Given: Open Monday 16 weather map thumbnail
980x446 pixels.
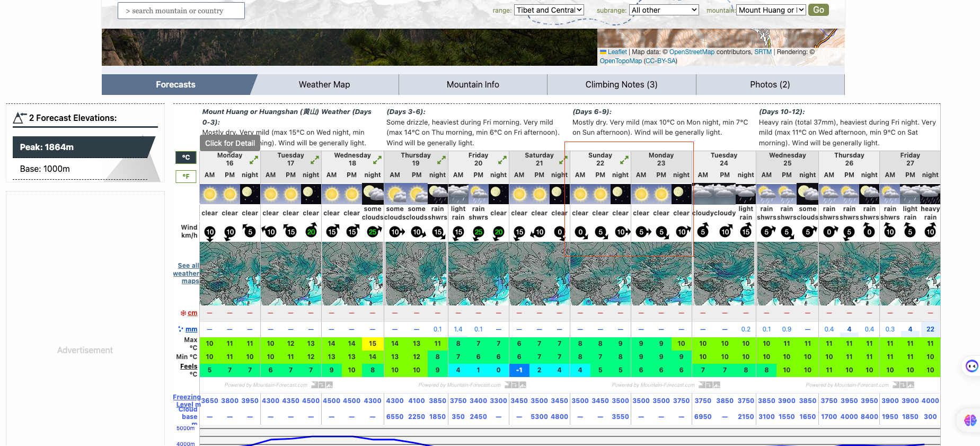Looking at the screenshot, I should point(230,274).
